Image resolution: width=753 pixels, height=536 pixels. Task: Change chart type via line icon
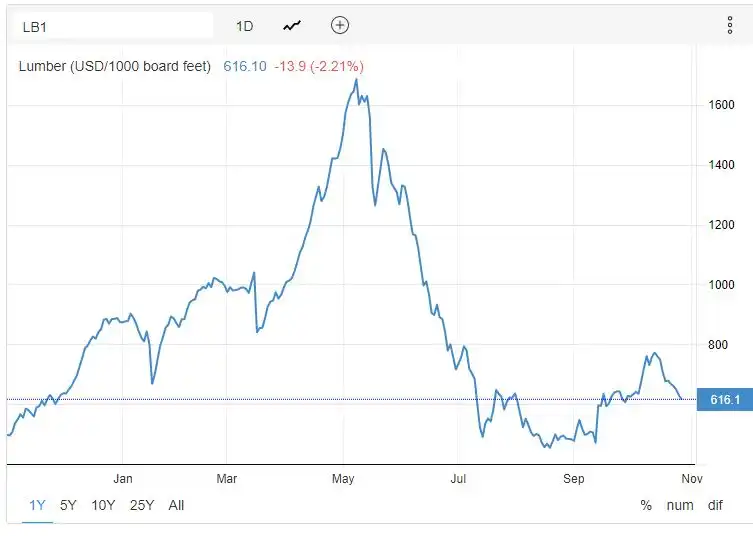coord(292,25)
